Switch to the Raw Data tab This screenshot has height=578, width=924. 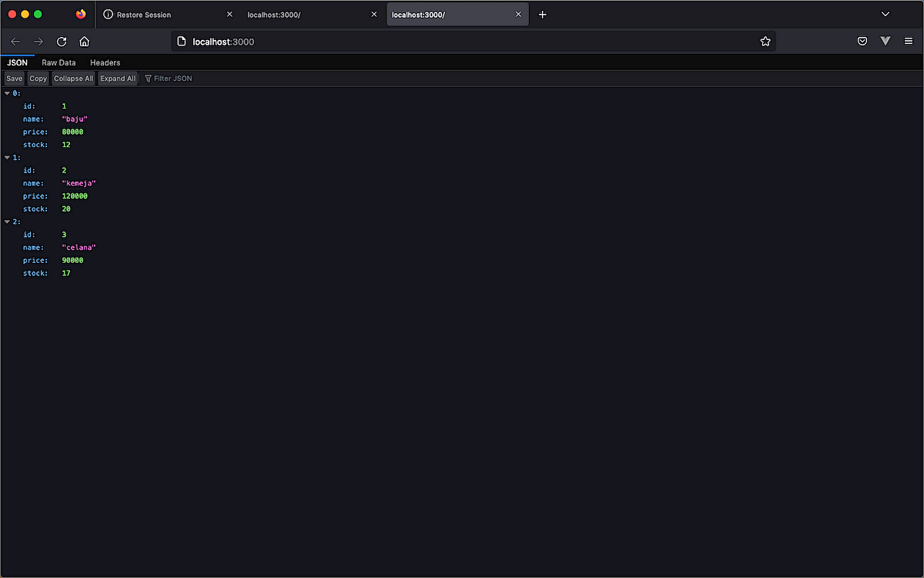tap(59, 62)
